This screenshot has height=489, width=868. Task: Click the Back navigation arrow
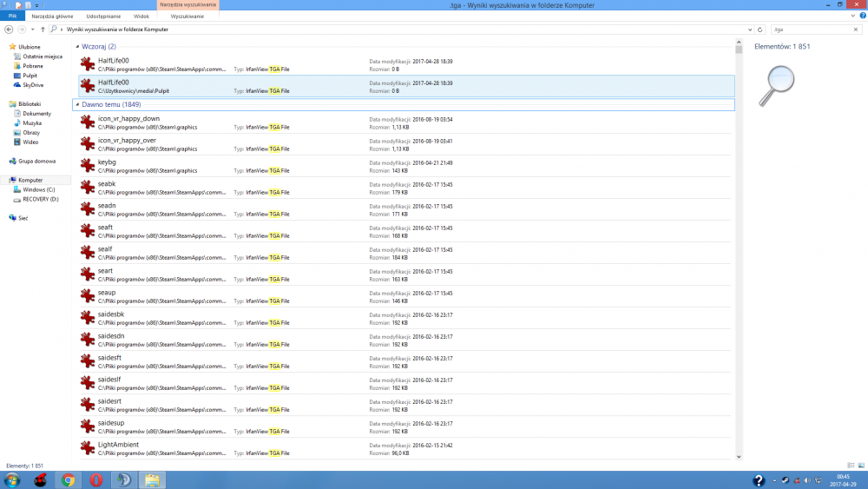point(9,29)
